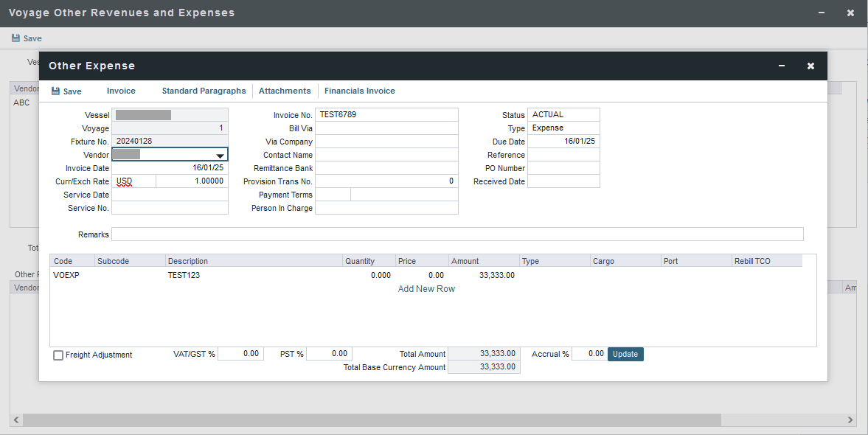Select the VOEXP expense row
Image resolution: width=868 pixels, height=435 pixels.
tap(66, 275)
